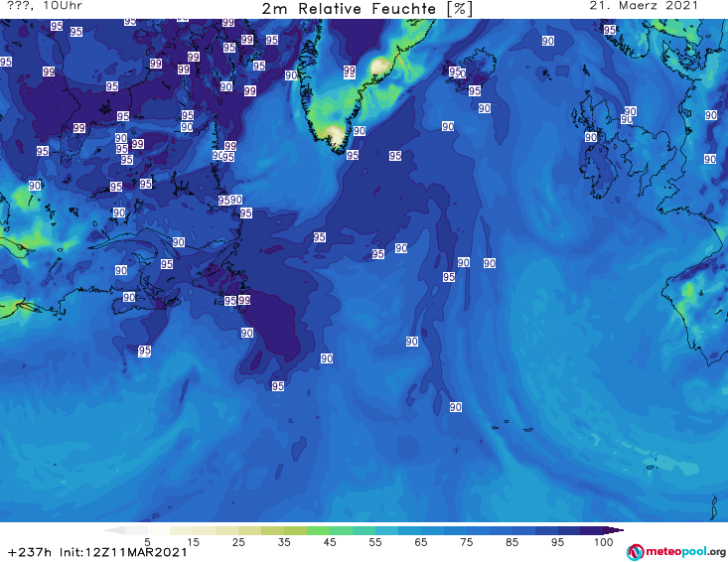Click the dark purple arrow tip ending the color scale
This screenshot has width=728, height=562.
click(616, 530)
